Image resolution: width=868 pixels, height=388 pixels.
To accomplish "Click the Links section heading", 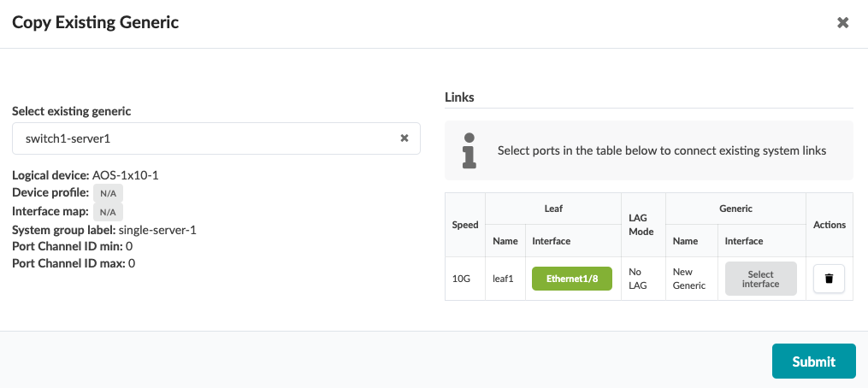I will (459, 97).
